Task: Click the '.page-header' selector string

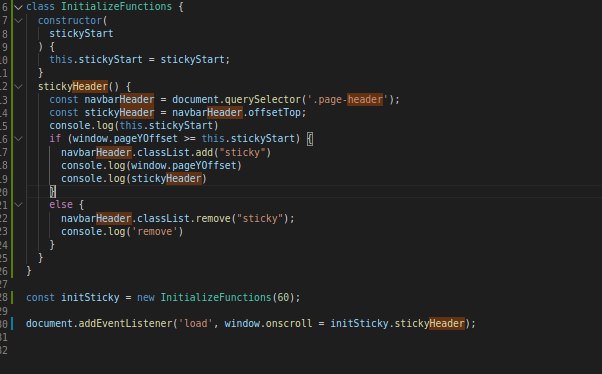Action: click(x=348, y=99)
